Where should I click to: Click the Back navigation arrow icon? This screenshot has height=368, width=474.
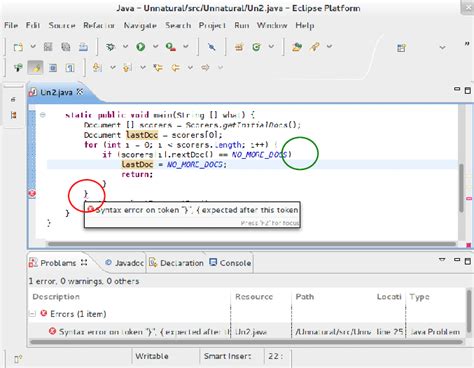(x=175, y=68)
